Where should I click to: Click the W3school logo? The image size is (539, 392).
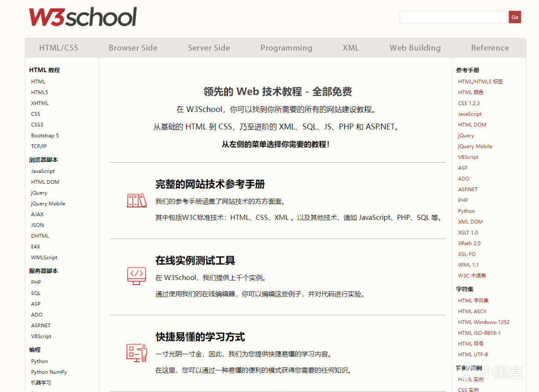click(83, 17)
